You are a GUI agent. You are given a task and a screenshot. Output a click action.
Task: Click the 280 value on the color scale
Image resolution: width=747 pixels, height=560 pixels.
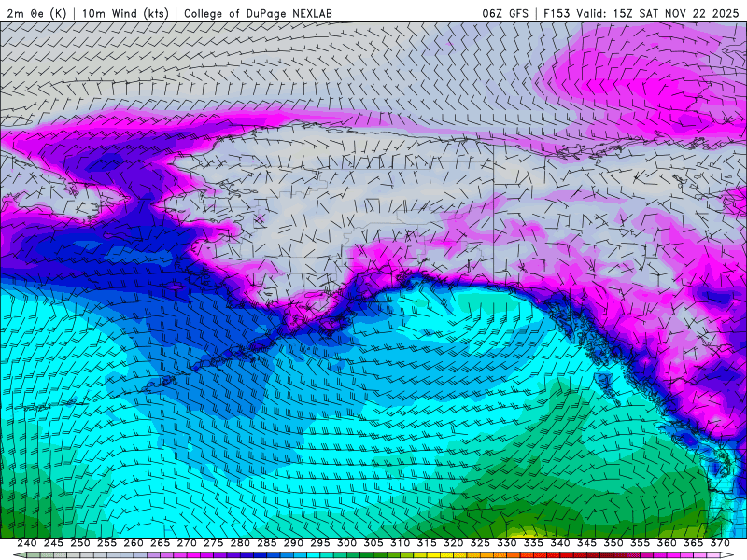240,543
